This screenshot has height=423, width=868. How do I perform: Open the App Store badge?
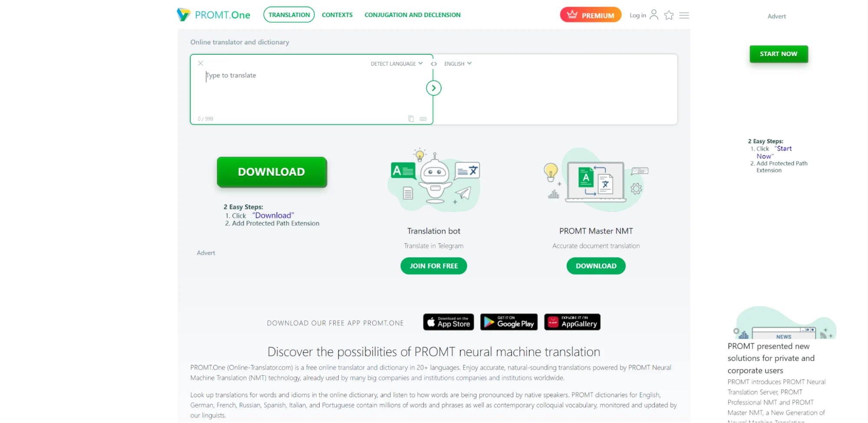tap(449, 322)
